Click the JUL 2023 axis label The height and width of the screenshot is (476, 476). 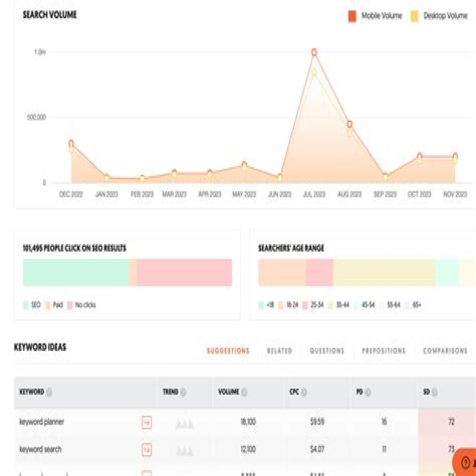314,194
